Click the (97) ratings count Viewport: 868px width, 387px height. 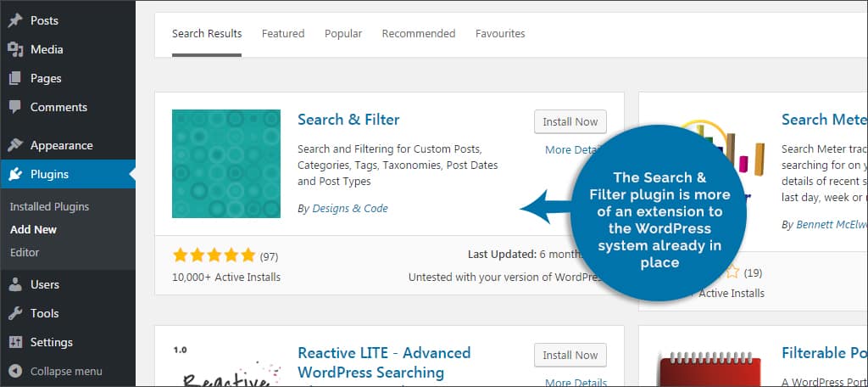pyautogui.click(x=269, y=256)
